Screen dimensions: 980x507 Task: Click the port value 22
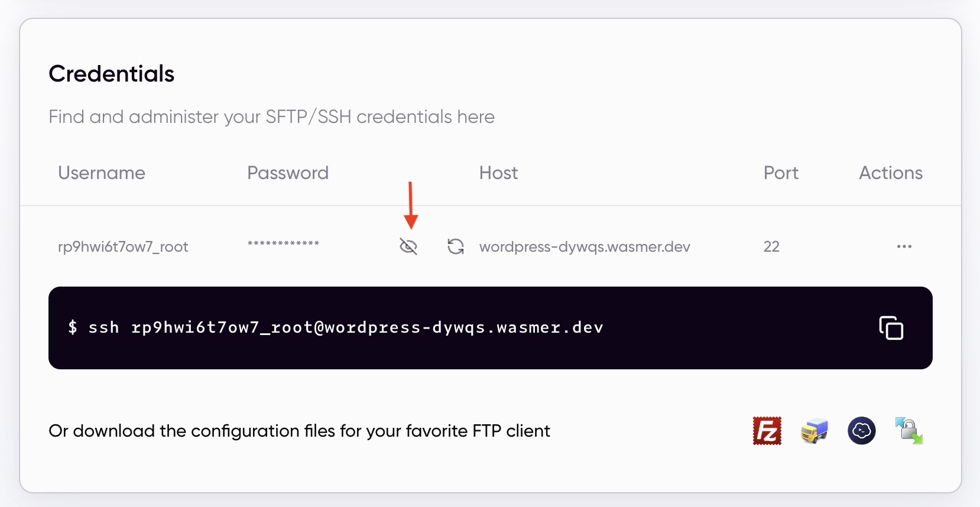tap(771, 246)
